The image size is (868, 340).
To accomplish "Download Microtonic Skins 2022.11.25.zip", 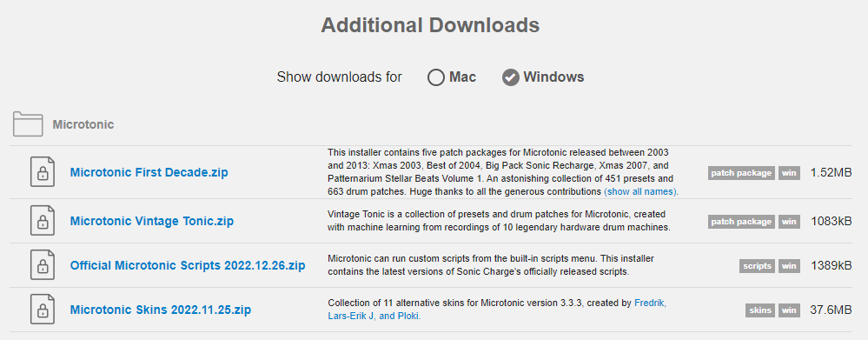I will pyautogui.click(x=161, y=310).
